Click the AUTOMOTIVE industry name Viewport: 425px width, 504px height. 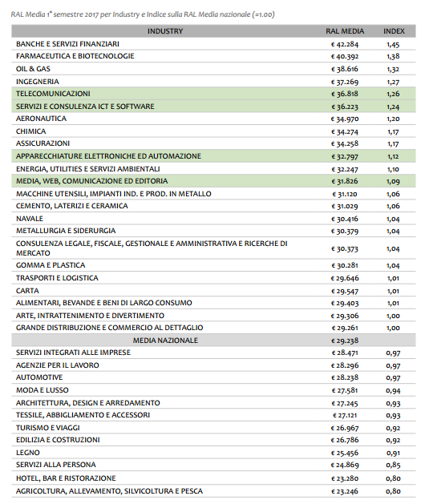pyautogui.click(x=39, y=377)
